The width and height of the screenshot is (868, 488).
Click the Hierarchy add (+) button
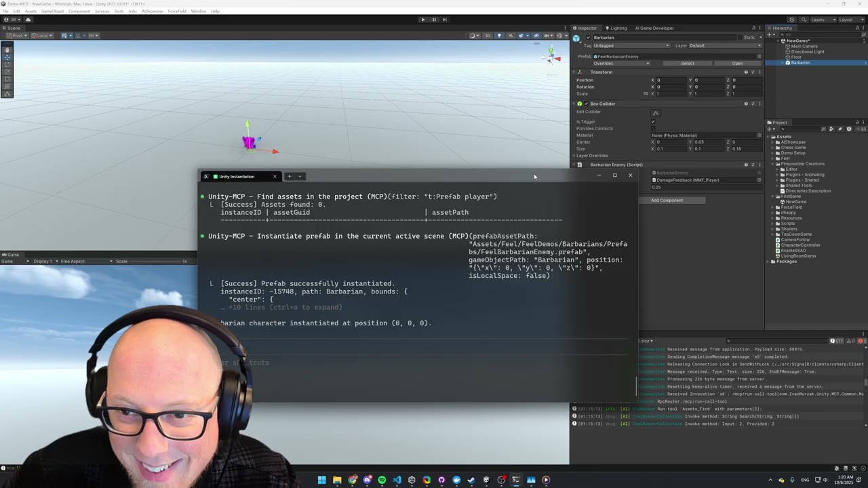pyautogui.click(x=771, y=35)
